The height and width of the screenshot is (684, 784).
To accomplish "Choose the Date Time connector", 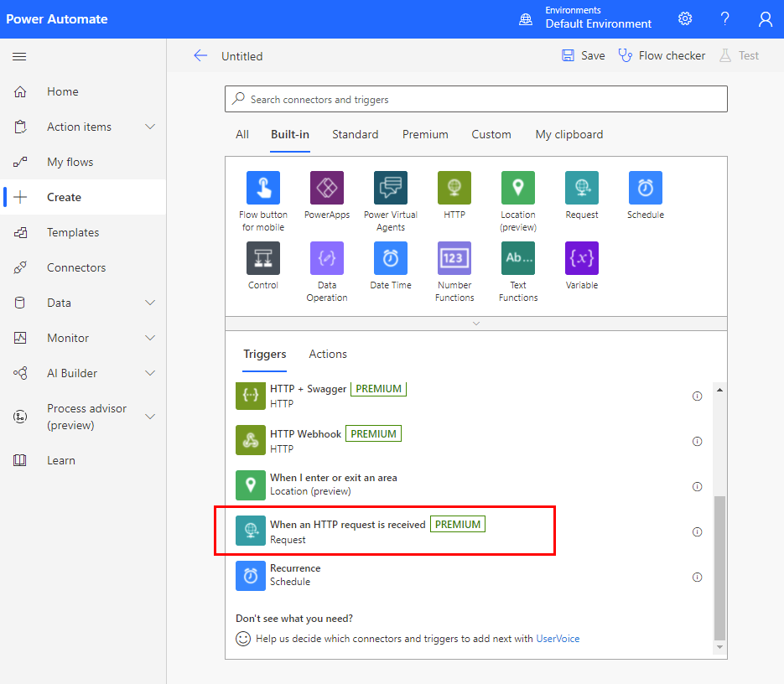I will click(391, 258).
